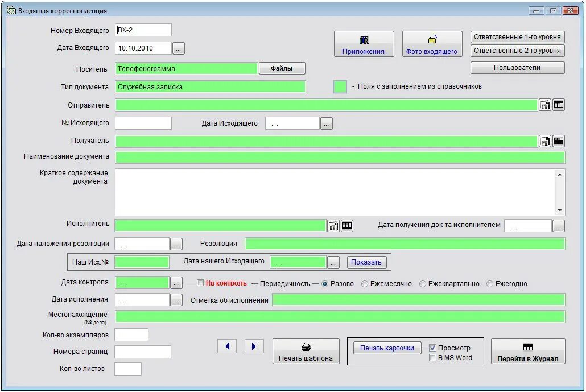Click Перейти в Журнал button
This screenshot has height=392, width=586.
tap(528, 351)
